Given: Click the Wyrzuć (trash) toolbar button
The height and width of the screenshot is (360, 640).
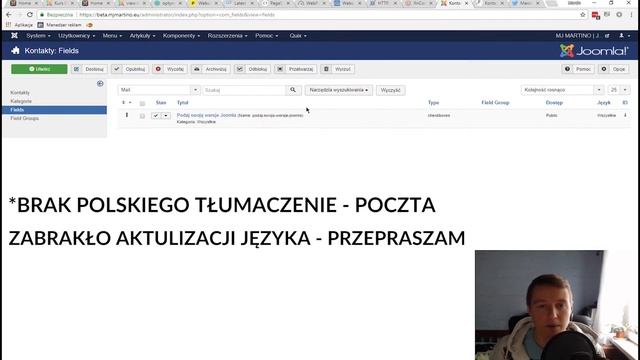Looking at the screenshot, I should (338, 69).
